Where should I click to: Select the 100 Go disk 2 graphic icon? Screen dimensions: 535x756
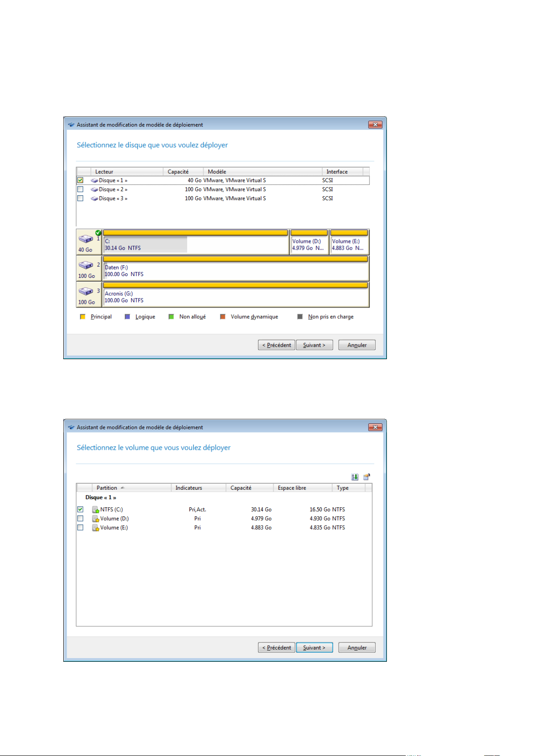click(86, 265)
